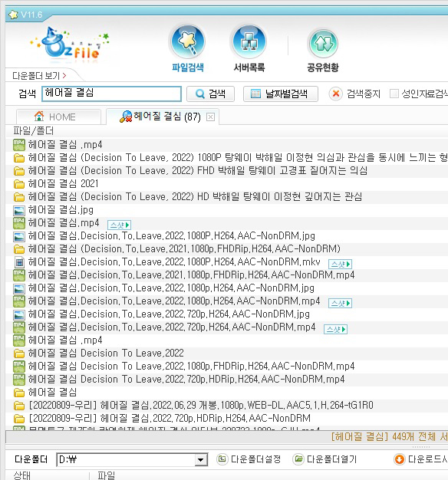Click the 날짜별검색 date search button
Image resolution: width=448 pixels, height=480 pixels.
281,94
